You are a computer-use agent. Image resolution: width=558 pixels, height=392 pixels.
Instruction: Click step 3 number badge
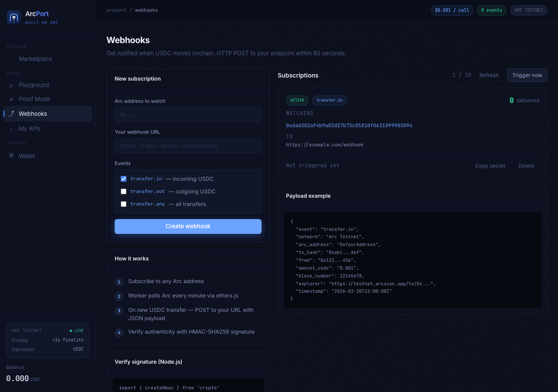pyautogui.click(x=119, y=311)
